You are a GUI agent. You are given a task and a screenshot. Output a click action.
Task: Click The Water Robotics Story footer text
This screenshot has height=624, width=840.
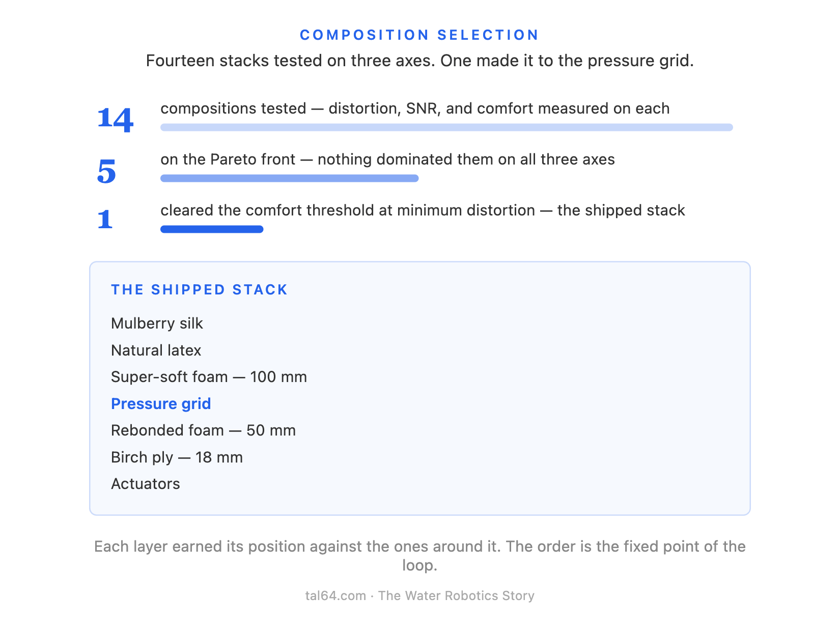click(x=456, y=596)
